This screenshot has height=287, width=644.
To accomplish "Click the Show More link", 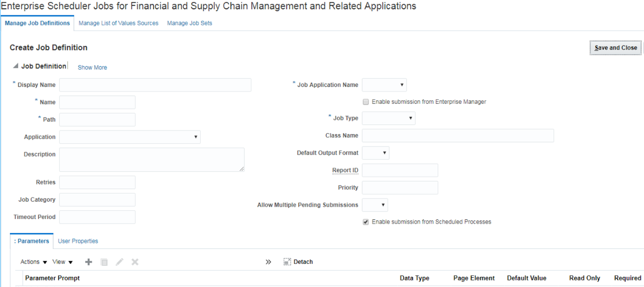I will [x=92, y=68].
